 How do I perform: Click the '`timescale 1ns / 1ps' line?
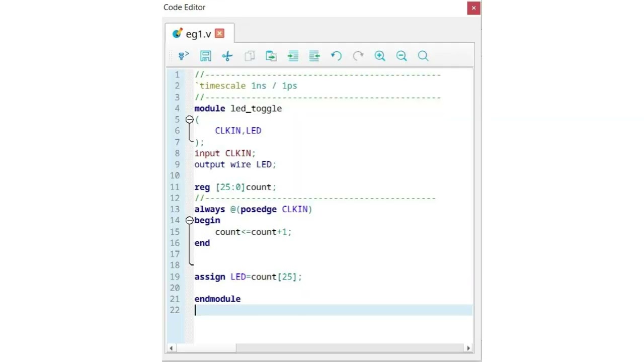[246, 86]
